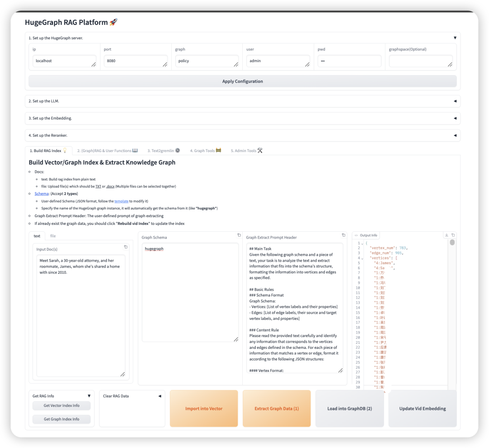Click the Output Info label
This screenshot has width=489, height=448.
pos(368,235)
